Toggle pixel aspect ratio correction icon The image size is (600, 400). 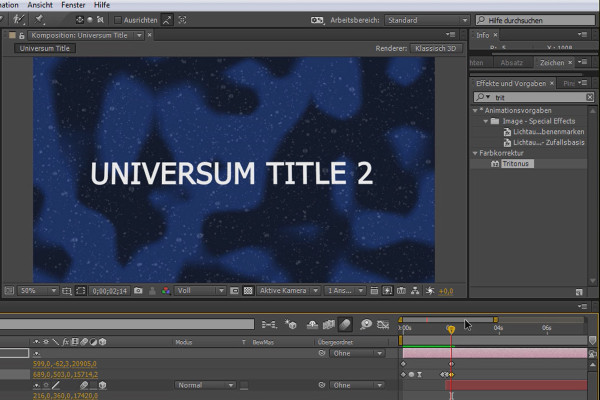(374, 291)
